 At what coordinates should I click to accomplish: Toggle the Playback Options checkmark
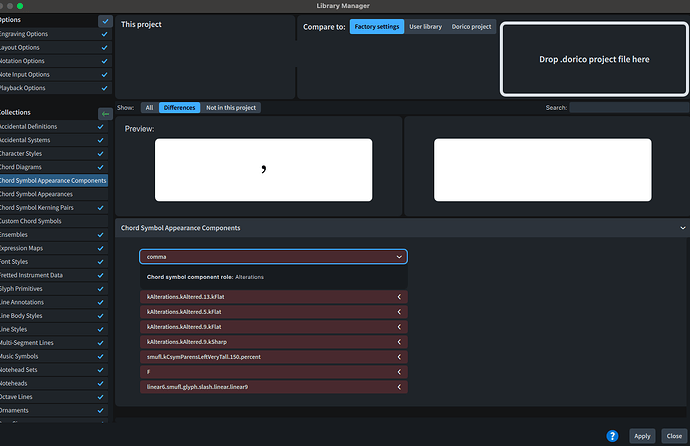click(104, 88)
